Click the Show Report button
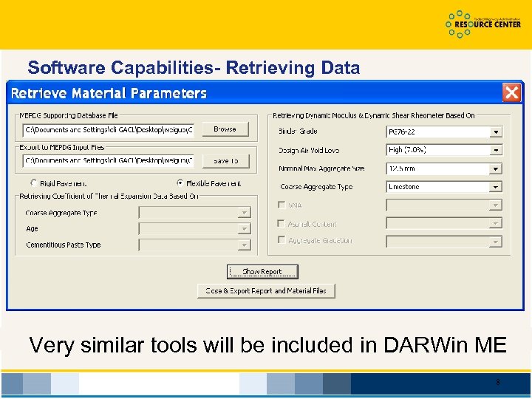The height and width of the screenshot is (399, 532). tap(262, 272)
